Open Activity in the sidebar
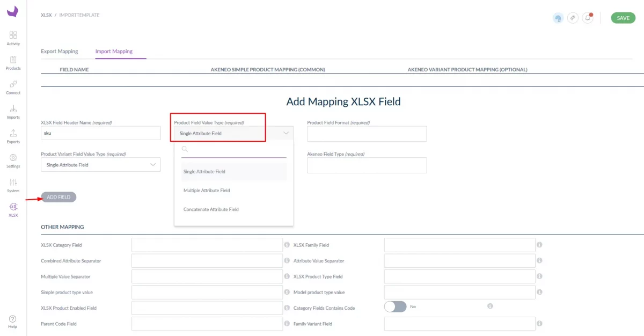Image resolution: width=644 pixels, height=336 pixels. 13,38
